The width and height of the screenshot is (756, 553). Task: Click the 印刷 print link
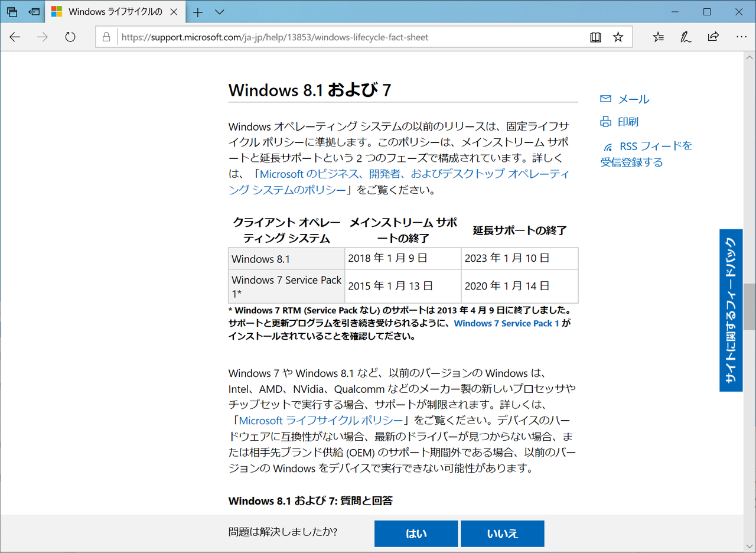628,122
